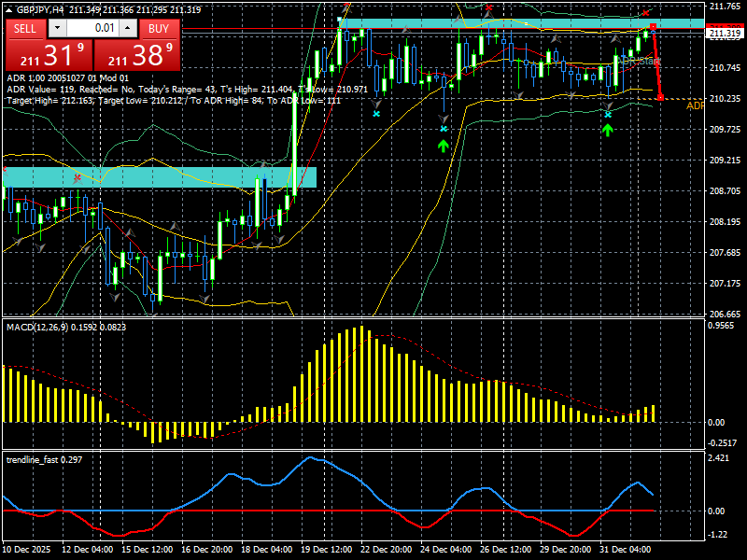Image resolution: width=747 pixels, height=560 pixels.
Task: Select the red cross marker above 26 Dec candles
Action: [488, 7]
